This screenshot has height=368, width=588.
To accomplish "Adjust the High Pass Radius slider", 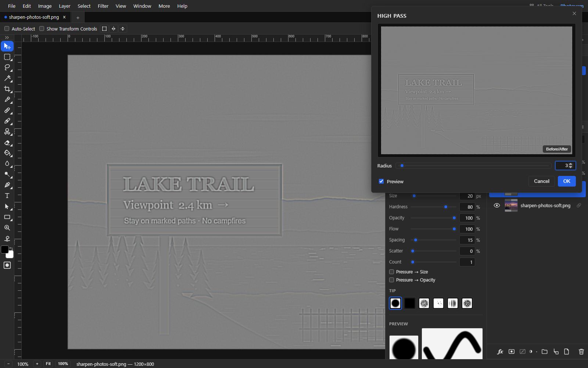I will 474,166.
